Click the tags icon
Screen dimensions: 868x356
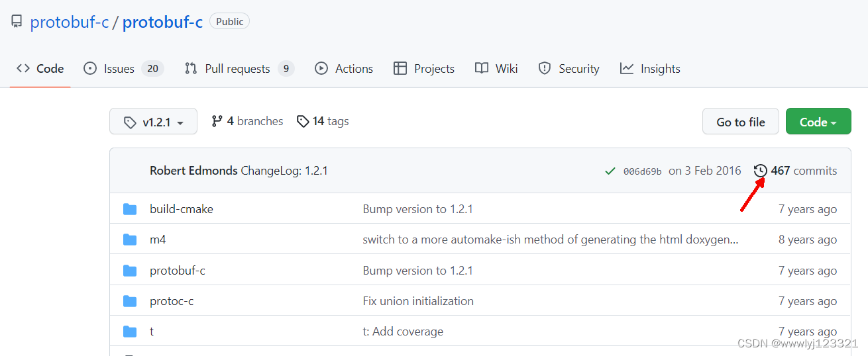tap(303, 121)
